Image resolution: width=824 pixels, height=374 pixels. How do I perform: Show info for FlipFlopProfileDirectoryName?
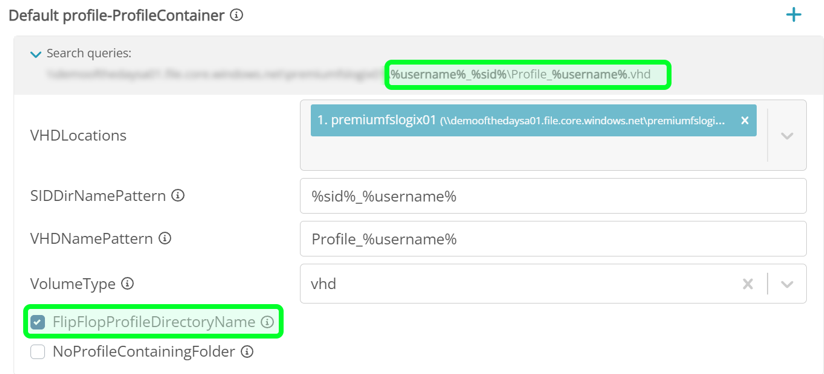[x=267, y=322]
